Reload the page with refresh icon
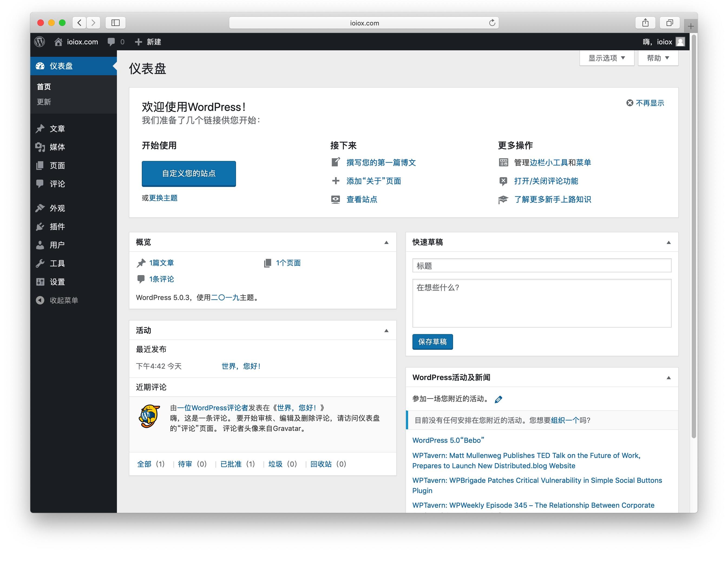The width and height of the screenshot is (728, 561). (492, 23)
